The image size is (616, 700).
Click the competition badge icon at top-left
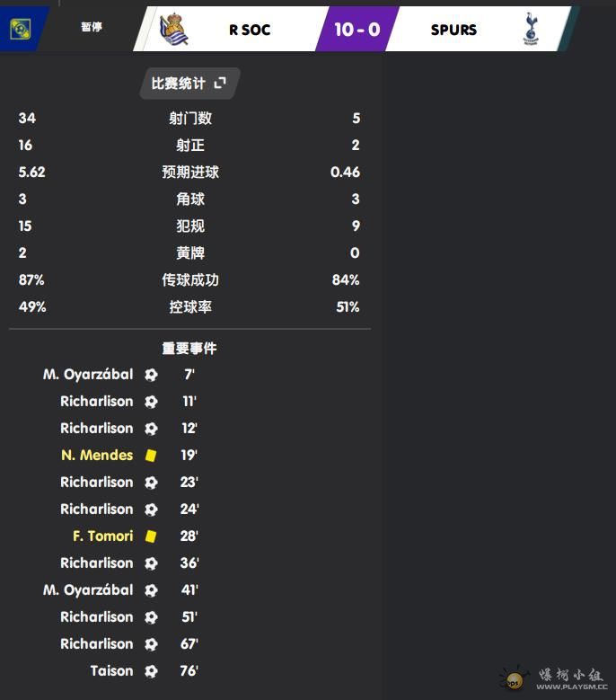[19, 29]
